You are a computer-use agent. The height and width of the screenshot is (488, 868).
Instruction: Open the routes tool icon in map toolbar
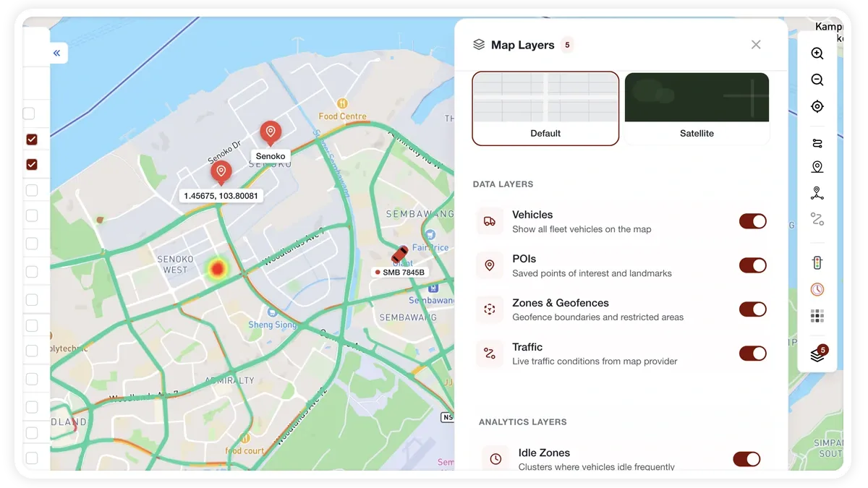817,142
